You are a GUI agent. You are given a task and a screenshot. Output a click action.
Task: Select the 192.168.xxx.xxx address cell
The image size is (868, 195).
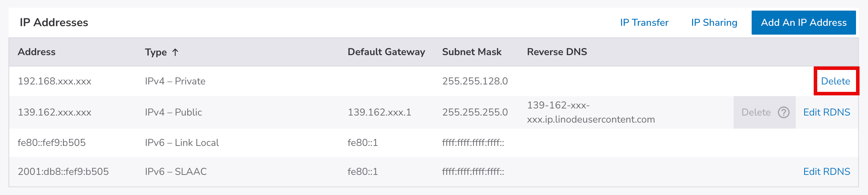pos(55,81)
